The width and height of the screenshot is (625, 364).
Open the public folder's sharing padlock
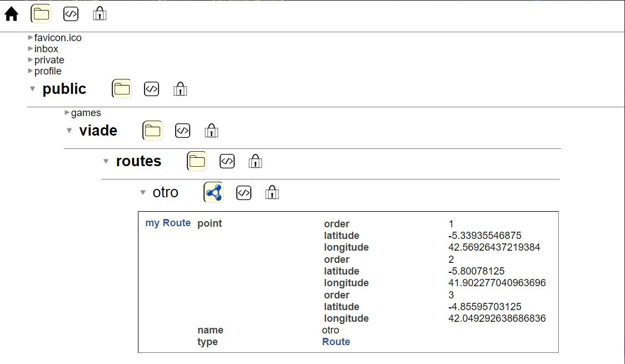[x=180, y=89]
